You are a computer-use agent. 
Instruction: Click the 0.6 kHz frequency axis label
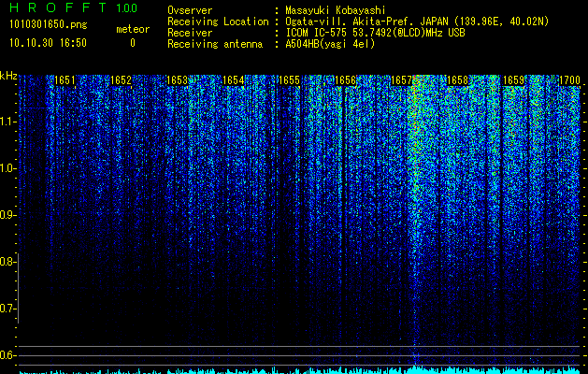pyautogui.click(x=7, y=355)
